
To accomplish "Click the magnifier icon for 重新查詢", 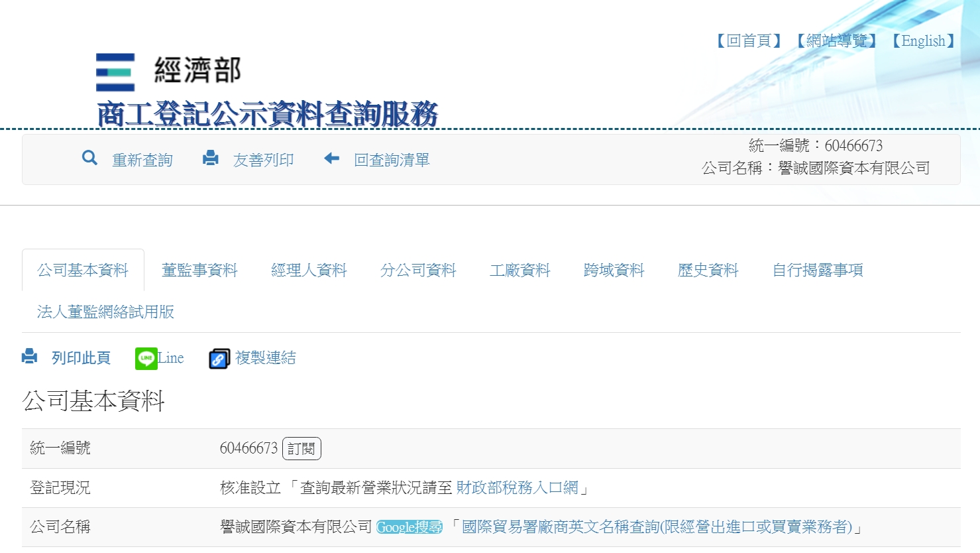I will pyautogui.click(x=89, y=158).
